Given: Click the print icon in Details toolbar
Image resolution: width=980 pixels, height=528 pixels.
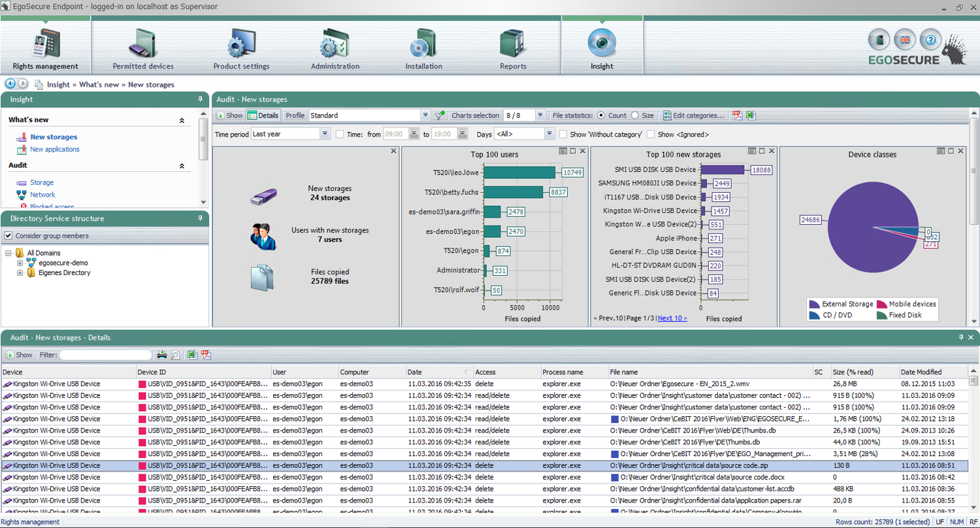Looking at the screenshot, I should (x=162, y=355).
